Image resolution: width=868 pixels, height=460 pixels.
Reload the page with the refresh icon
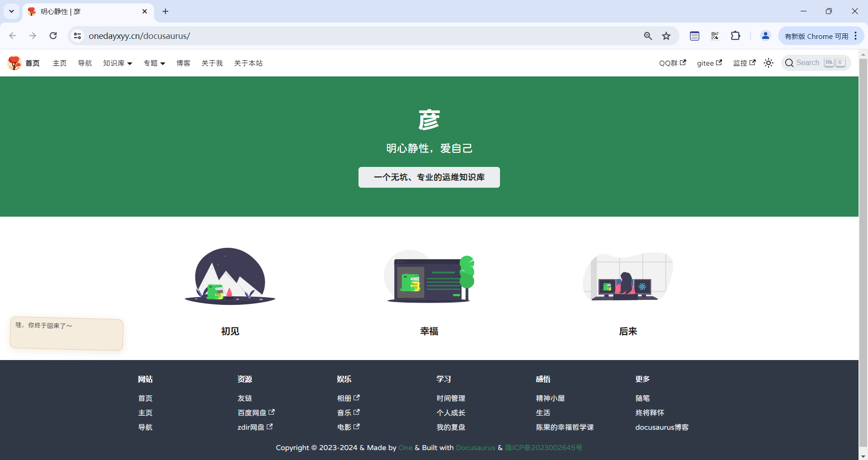[53, 36]
